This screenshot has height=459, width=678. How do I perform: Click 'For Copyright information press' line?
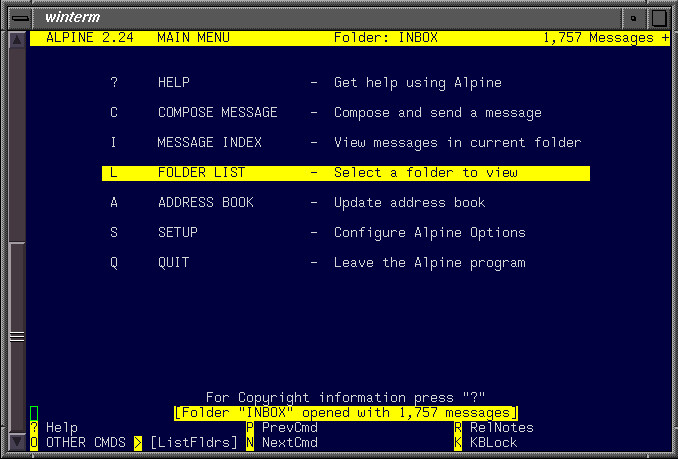tap(345, 397)
